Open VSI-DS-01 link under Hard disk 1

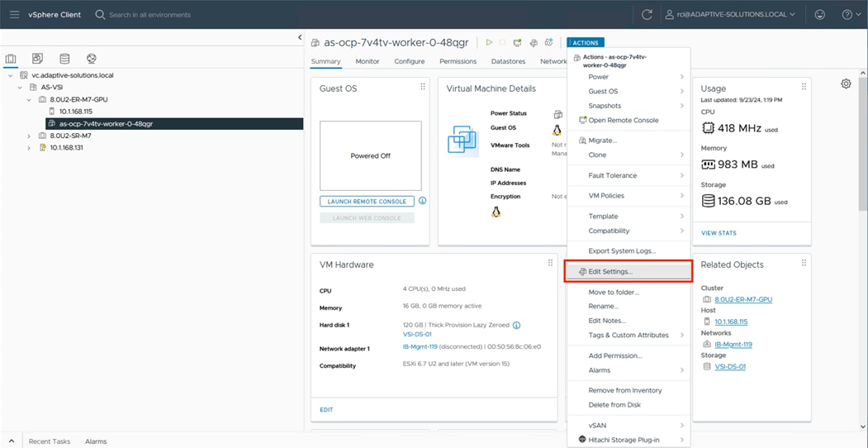[x=417, y=334]
